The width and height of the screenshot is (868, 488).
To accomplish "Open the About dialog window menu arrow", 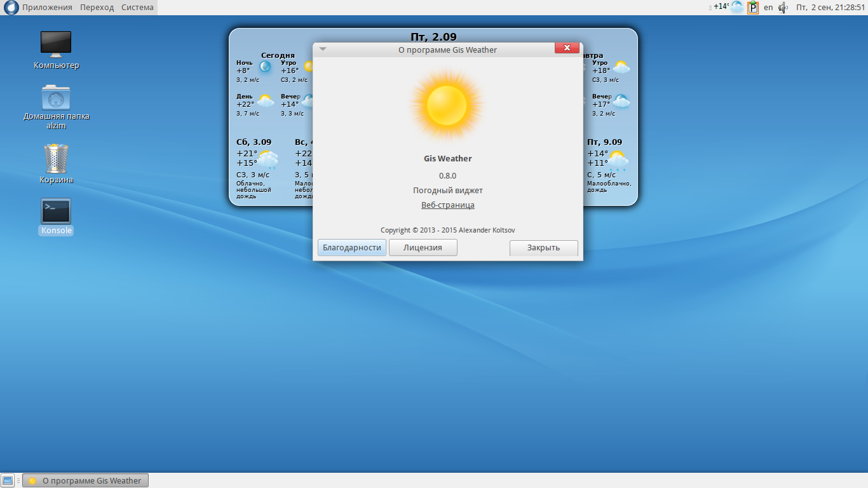I will click(x=323, y=49).
